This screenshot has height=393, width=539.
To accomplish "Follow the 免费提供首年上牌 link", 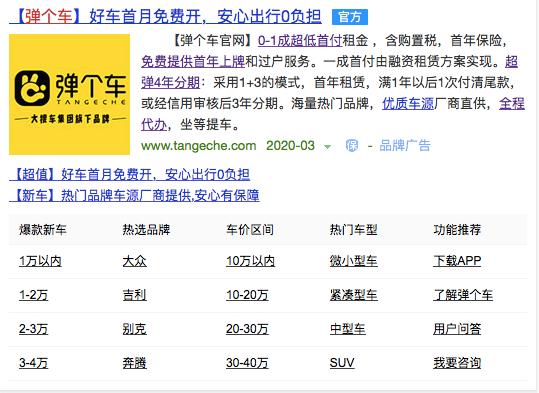I will coord(193,62).
